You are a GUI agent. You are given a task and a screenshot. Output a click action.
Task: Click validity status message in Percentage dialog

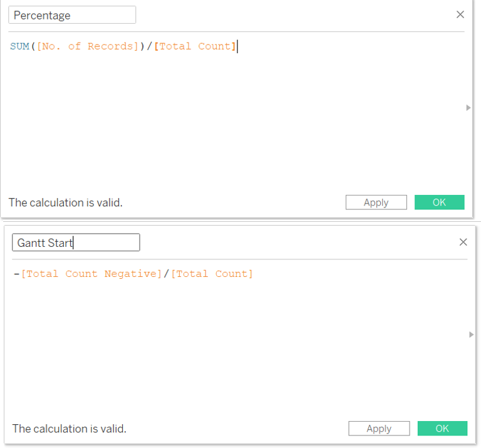[65, 202]
